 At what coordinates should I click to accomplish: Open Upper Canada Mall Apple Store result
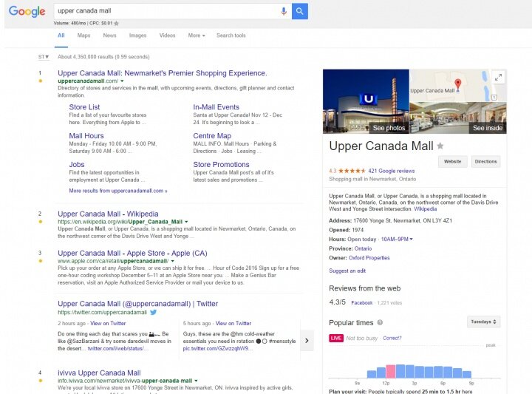click(132, 253)
